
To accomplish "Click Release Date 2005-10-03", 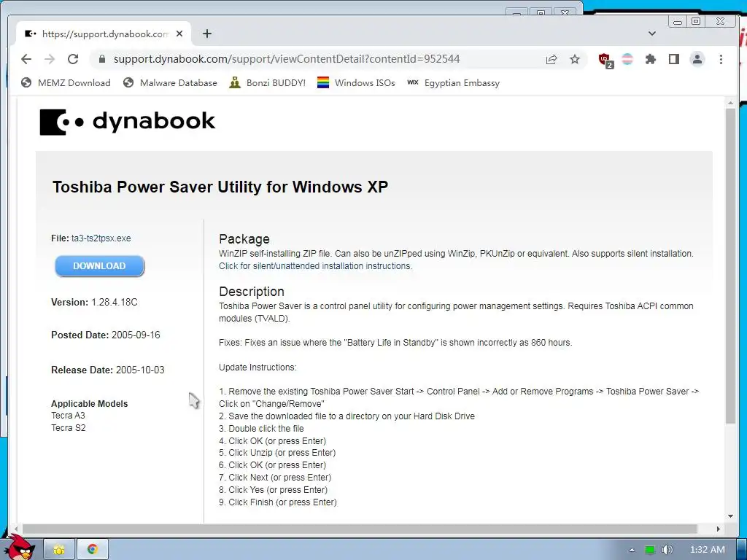I will (108, 370).
